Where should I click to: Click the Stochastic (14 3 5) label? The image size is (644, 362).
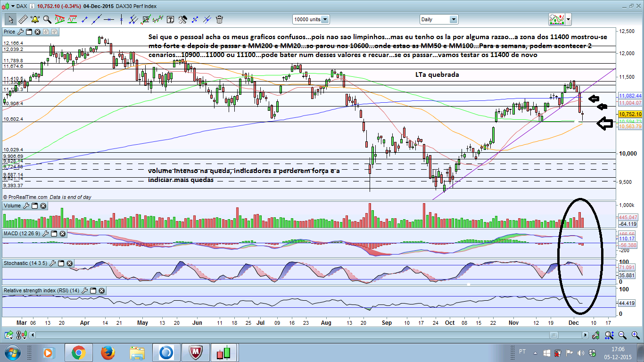(25, 263)
